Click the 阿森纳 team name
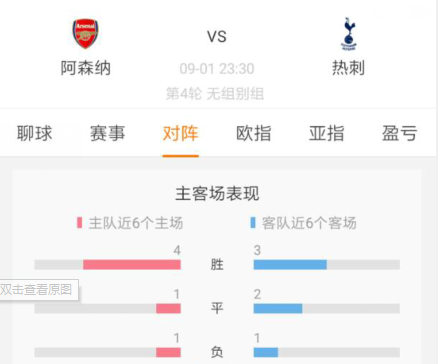 point(86,68)
